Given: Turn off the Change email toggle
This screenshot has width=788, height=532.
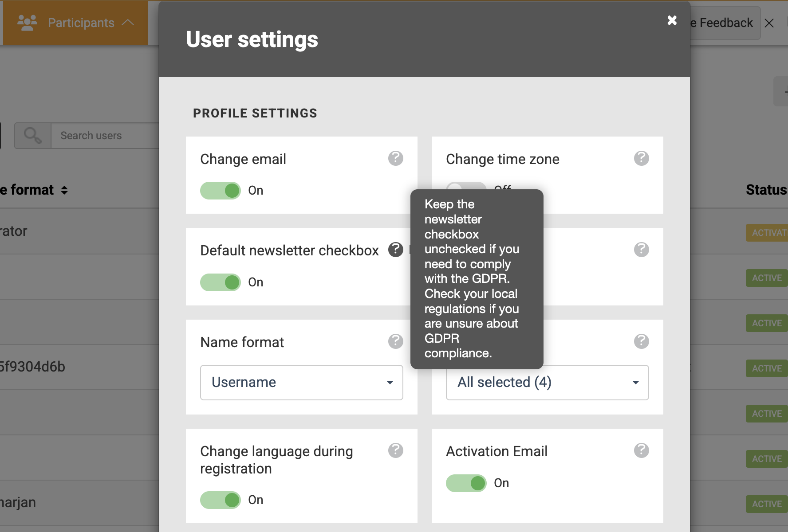Looking at the screenshot, I should pos(221,191).
